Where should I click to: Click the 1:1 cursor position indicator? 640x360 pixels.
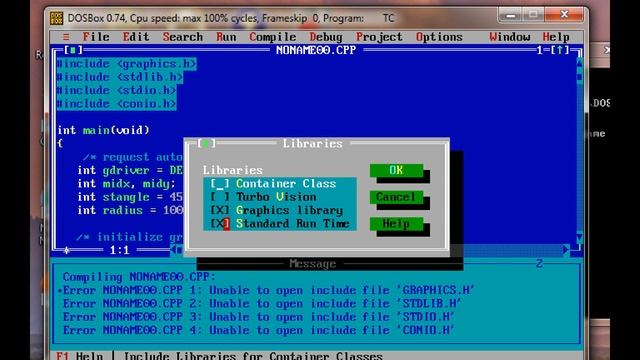coord(119,250)
